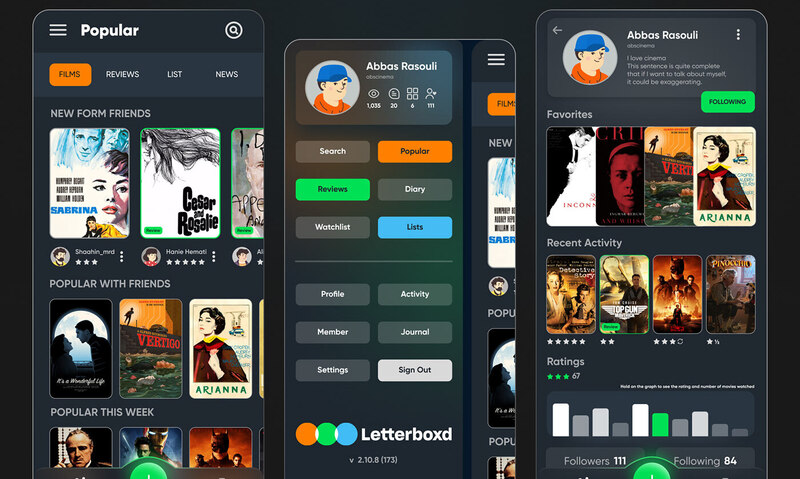Viewport: 800px width, 479px height.
Task: Tap the Following 84 counter
Action: tap(705, 461)
